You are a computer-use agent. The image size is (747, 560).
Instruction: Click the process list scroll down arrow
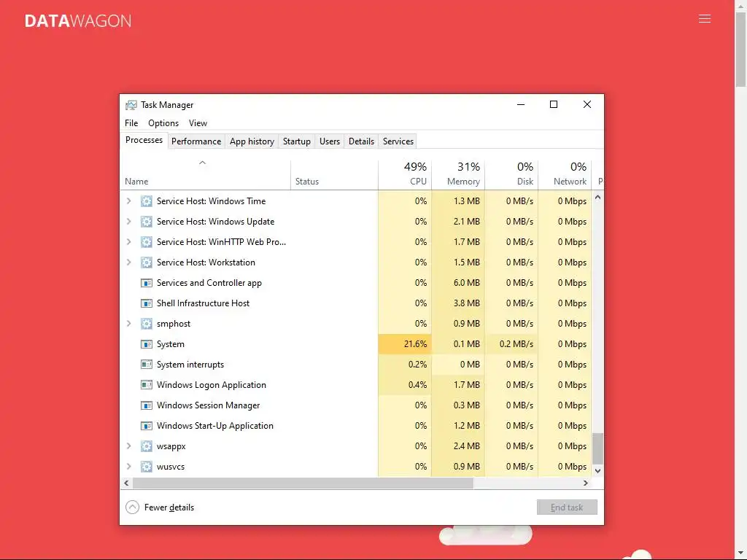point(597,470)
